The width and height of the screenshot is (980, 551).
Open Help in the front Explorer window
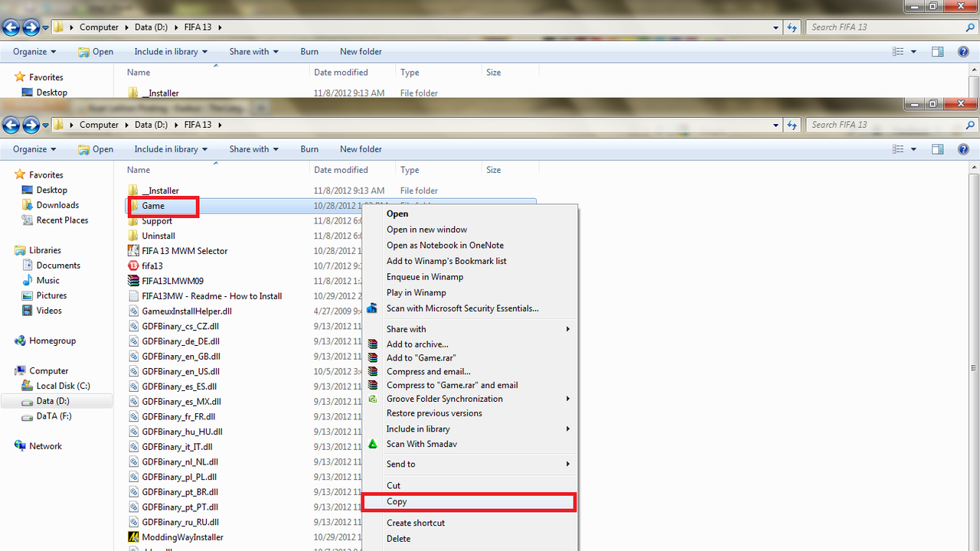click(x=964, y=149)
